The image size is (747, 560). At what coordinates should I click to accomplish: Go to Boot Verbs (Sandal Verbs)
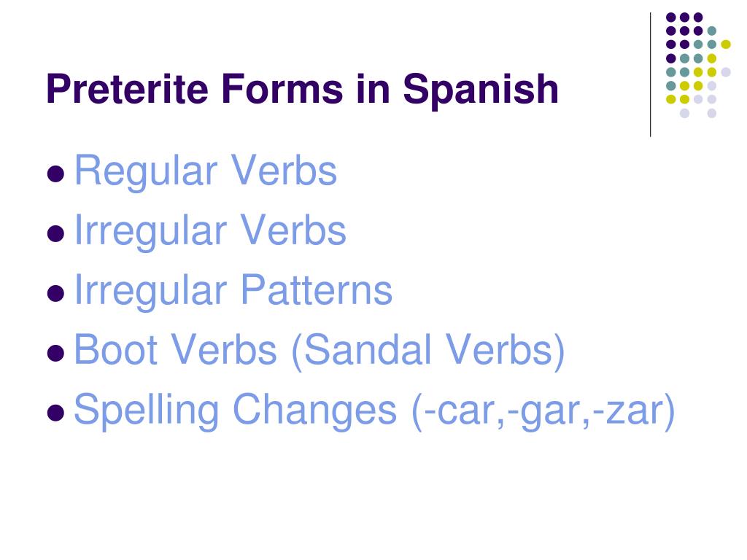click(x=320, y=351)
